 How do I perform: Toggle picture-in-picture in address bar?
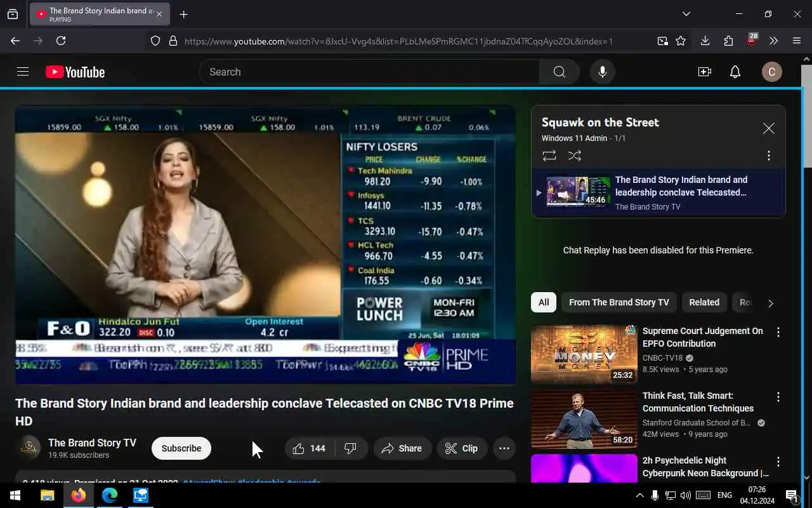(x=662, y=41)
